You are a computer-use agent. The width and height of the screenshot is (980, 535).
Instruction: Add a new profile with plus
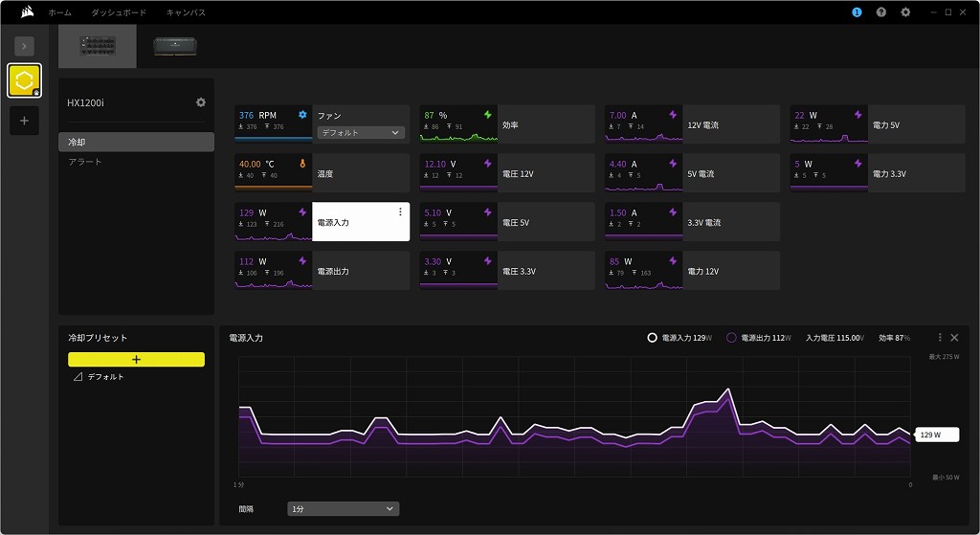pyautogui.click(x=24, y=121)
